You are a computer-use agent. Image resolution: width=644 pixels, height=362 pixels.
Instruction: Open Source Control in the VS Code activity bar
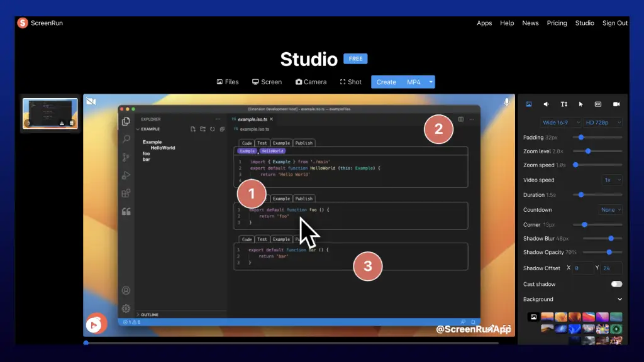126,157
